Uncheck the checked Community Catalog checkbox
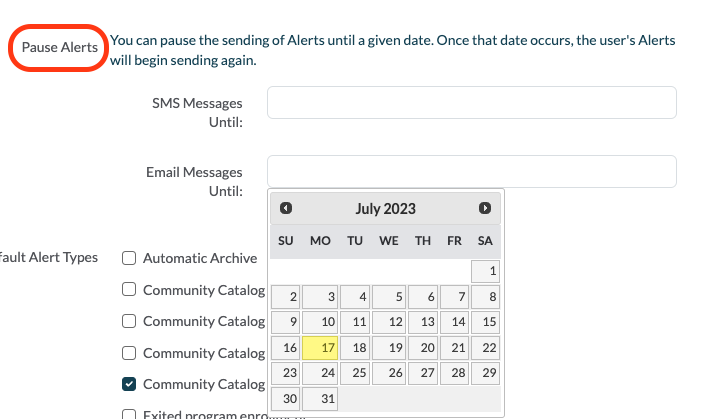Image resolution: width=719 pixels, height=419 pixels. 129,384
